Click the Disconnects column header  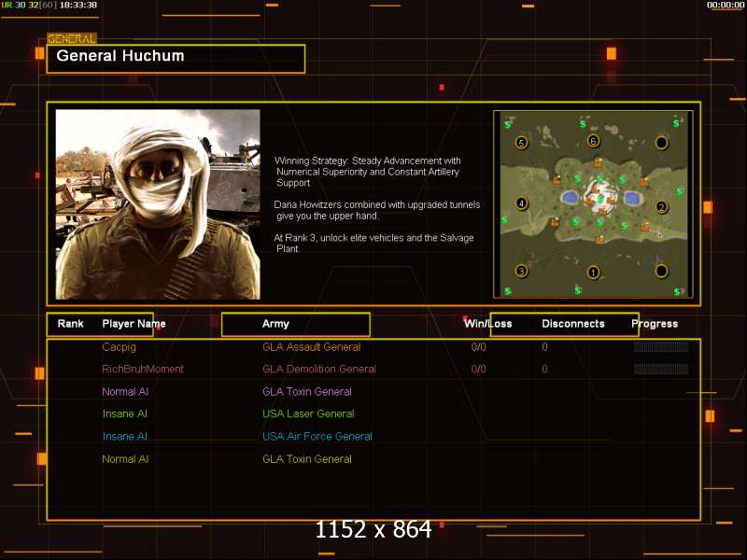tap(573, 324)
